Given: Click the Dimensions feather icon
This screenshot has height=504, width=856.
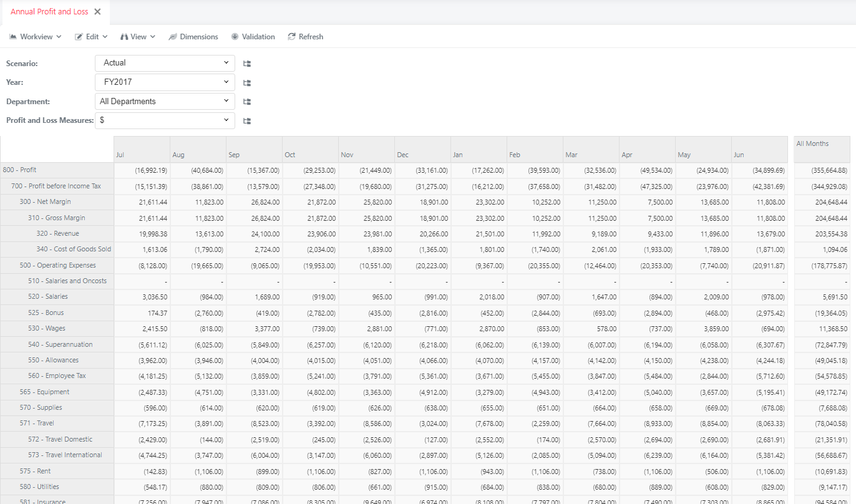Looking at the screenshot, I should pyautogui.click(x=172, y=37).
